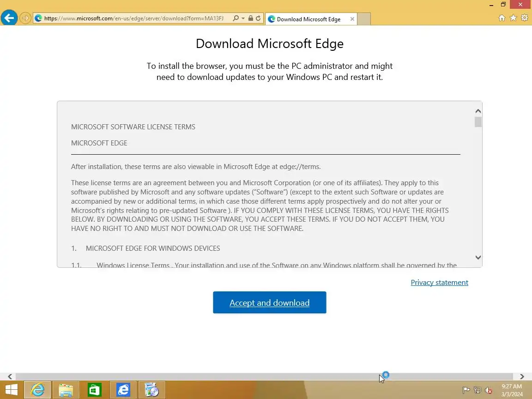Image resolution: width=532 pixels, height=399 pixels.
Task: Click second Internet Explorer taskbar icon
Action: pyautogui.click(x=123, y=390)
